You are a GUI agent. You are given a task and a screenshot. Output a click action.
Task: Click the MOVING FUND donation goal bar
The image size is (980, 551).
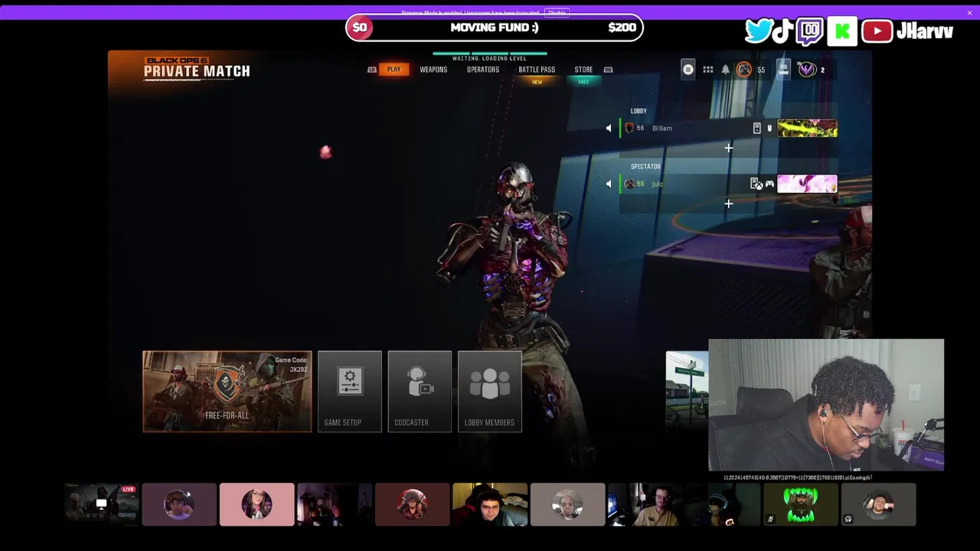495,28
